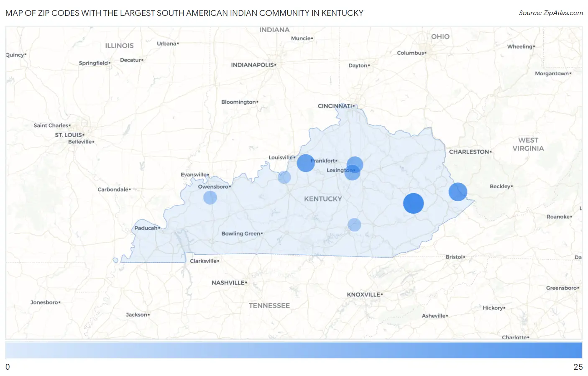Click the CINCINNATI city label
The height and width of the screenshot is (376, 588).
pos(335,106)
